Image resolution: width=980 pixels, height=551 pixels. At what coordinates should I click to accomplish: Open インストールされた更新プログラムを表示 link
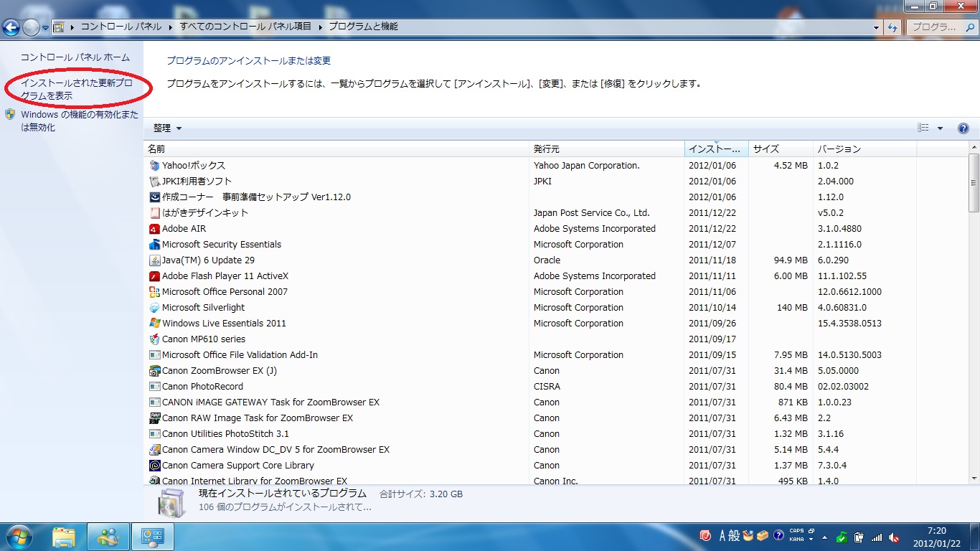77,89
